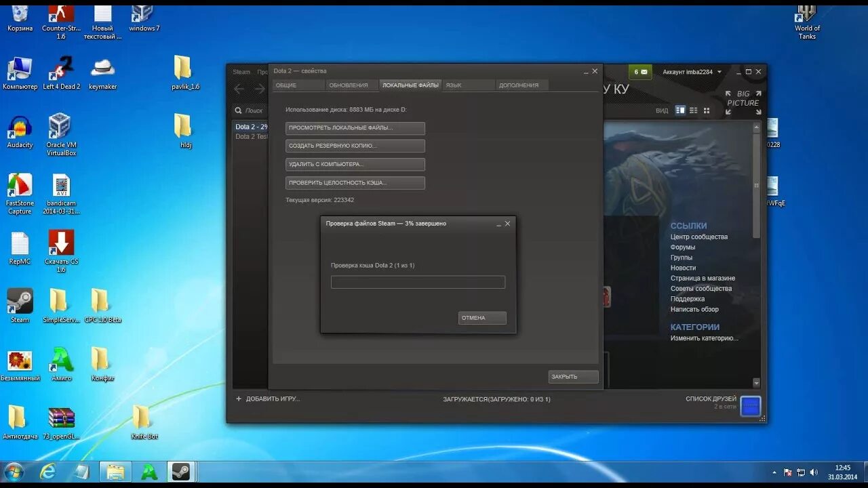868x488 pixels.
Task: Switch to Steam in the taskbar
Action: 180,472
